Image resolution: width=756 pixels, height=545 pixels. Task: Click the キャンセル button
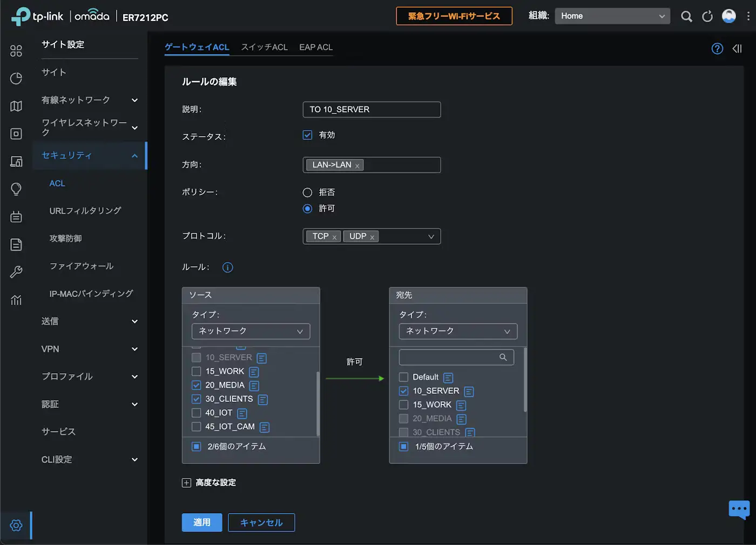coord(261,522)
